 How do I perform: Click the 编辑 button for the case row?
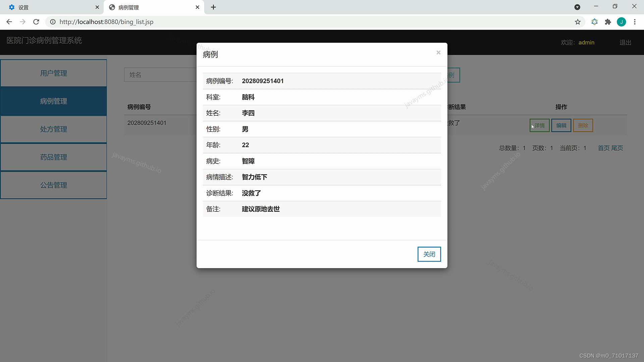pyautogui.click(x=561, y=125)
